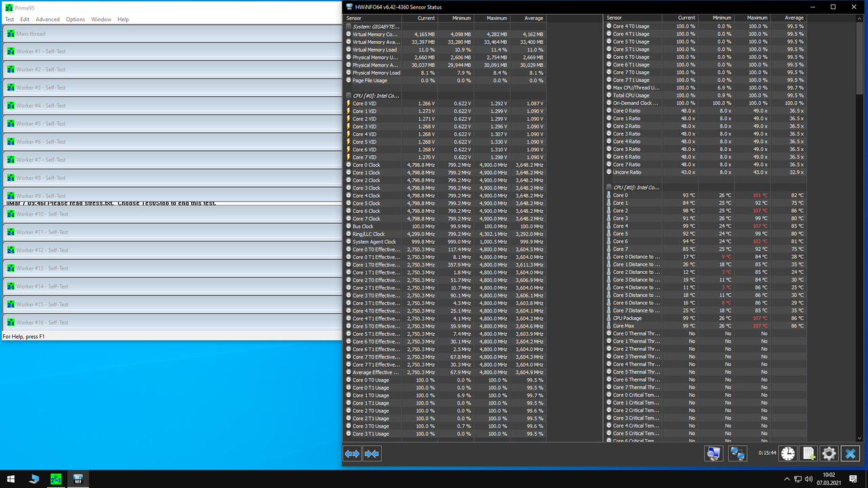The image size is (868, 488).
Task: Select the On-Demand Clock row
Action: (x=705, y=103)
